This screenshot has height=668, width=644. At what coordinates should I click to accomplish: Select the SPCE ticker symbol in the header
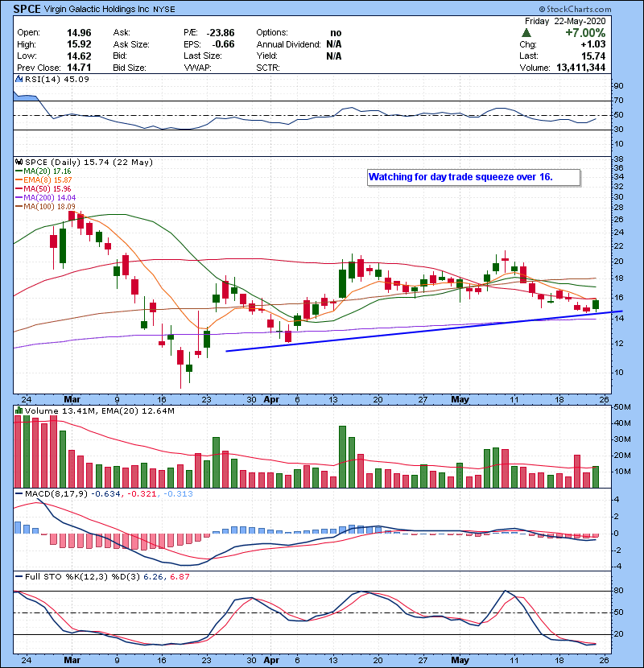point(27,9)
